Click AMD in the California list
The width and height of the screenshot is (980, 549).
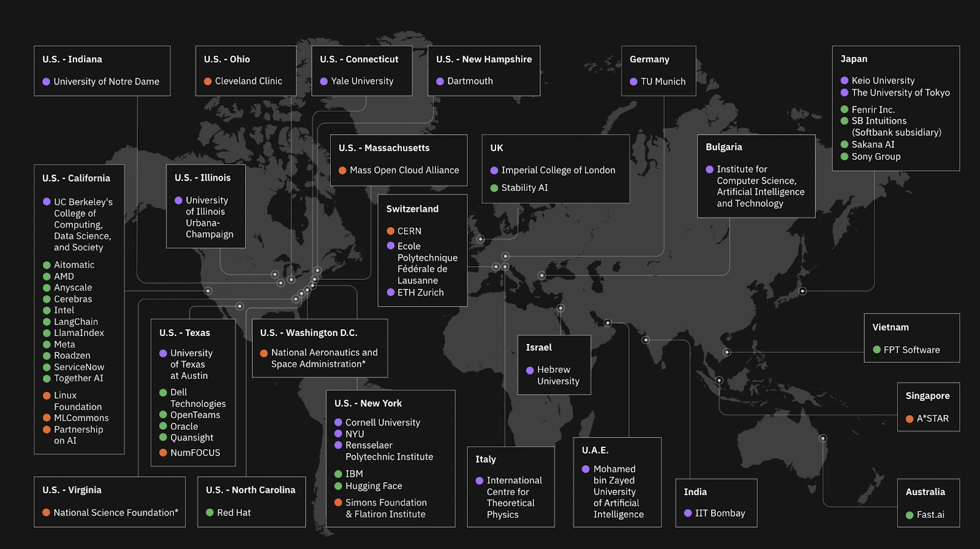click(x=58, y=277)
